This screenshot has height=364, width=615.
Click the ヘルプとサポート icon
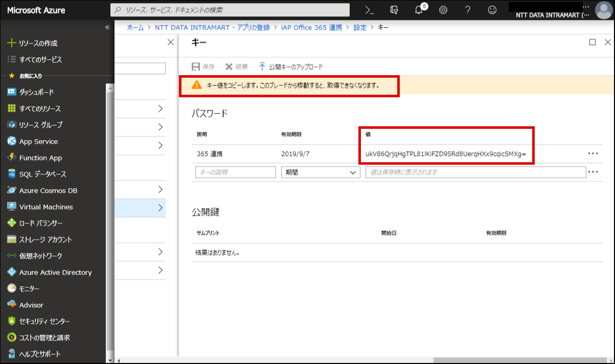click(11, 354)
